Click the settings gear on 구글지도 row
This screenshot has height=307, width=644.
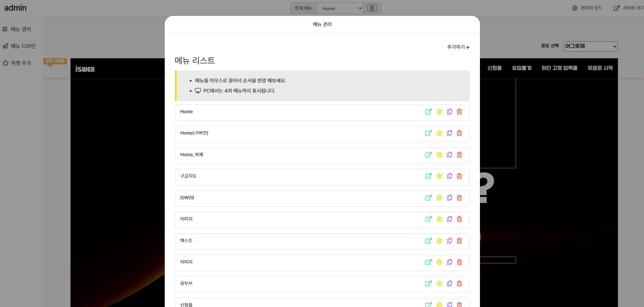(x=439, y=176)
